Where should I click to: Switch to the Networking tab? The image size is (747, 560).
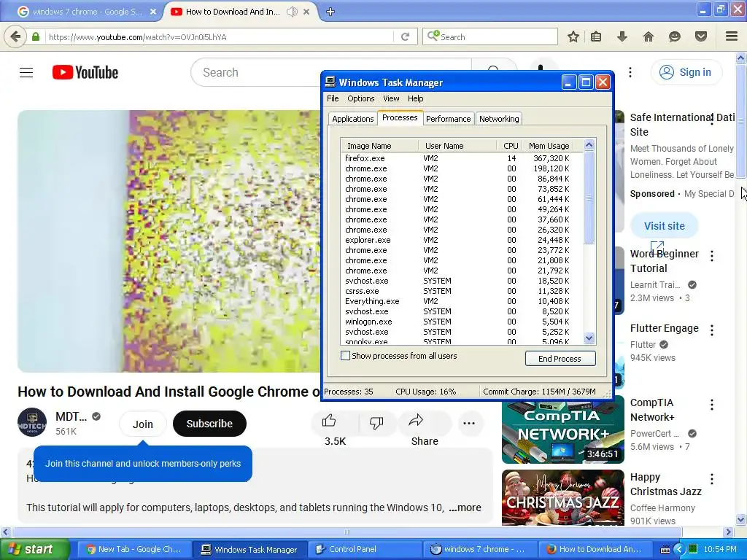click(499, 119)
